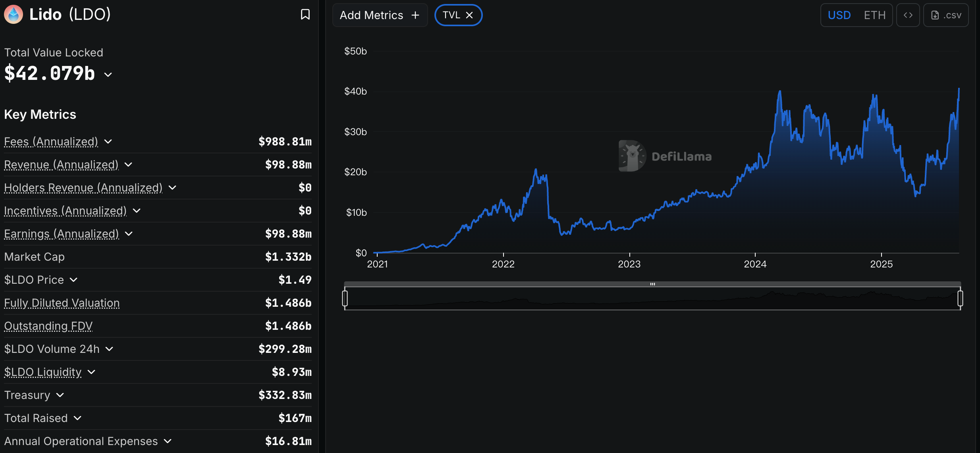The height and width of the screenshot is (453, 980).
Task: Open the embed chart code icon
Action: pyautogui.click(x=908, y=15)
